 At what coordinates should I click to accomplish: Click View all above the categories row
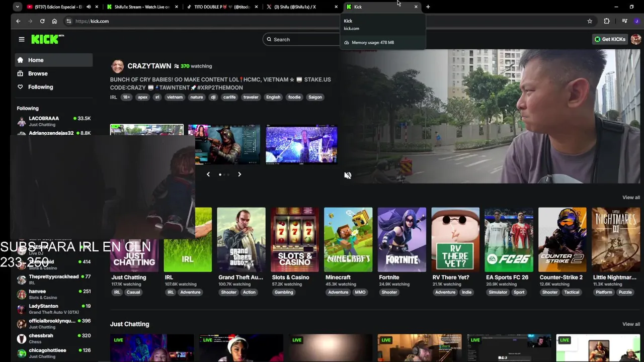point(631,198)
